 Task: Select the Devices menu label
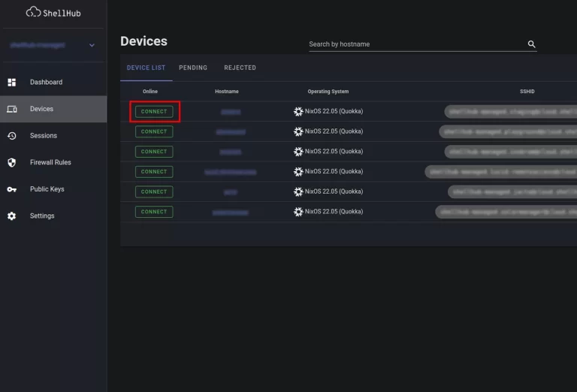click(x=41, y=109)
